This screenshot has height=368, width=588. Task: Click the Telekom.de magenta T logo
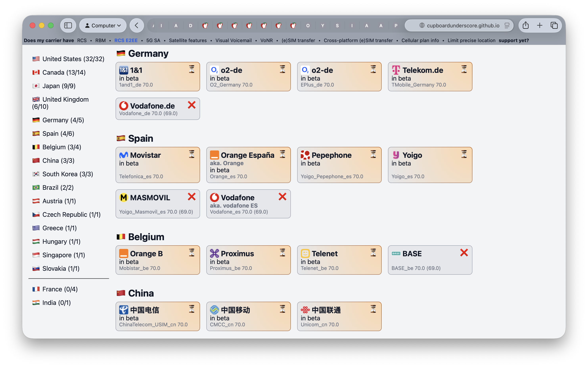click(x=396, y=70)
